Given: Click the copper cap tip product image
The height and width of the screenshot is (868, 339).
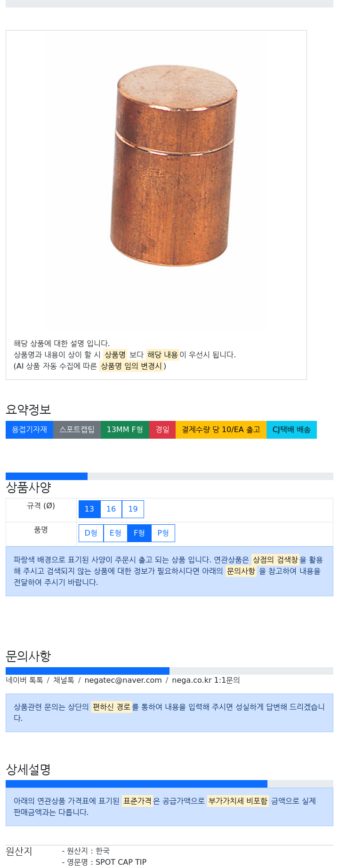Looking at the screenshot, I should tap(173, 166).
